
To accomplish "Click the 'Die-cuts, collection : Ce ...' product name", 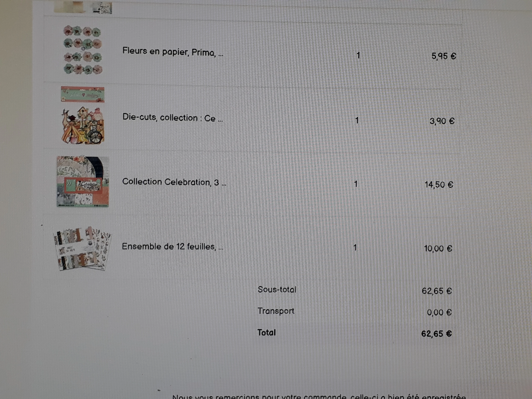I will click(x=172, y=118).
